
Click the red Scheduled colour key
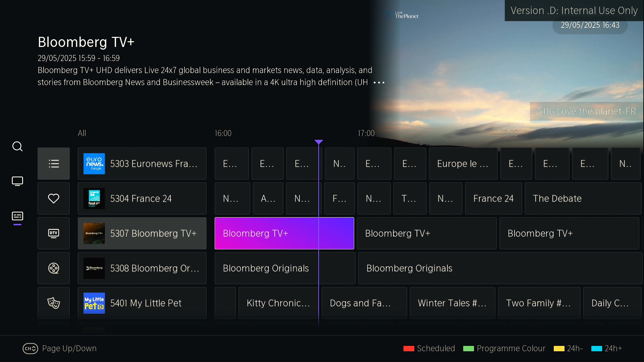(409, 349)
